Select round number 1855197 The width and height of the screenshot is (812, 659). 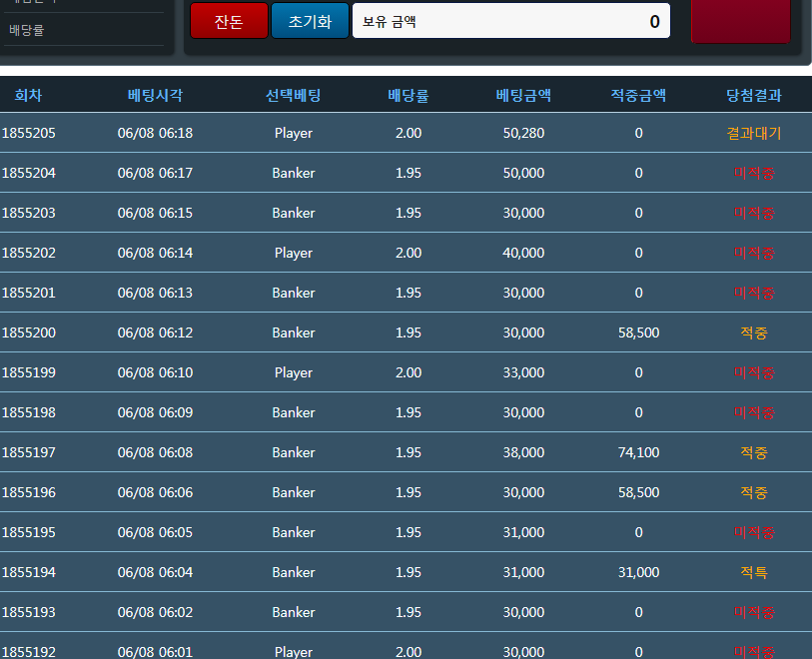(29, 452)
